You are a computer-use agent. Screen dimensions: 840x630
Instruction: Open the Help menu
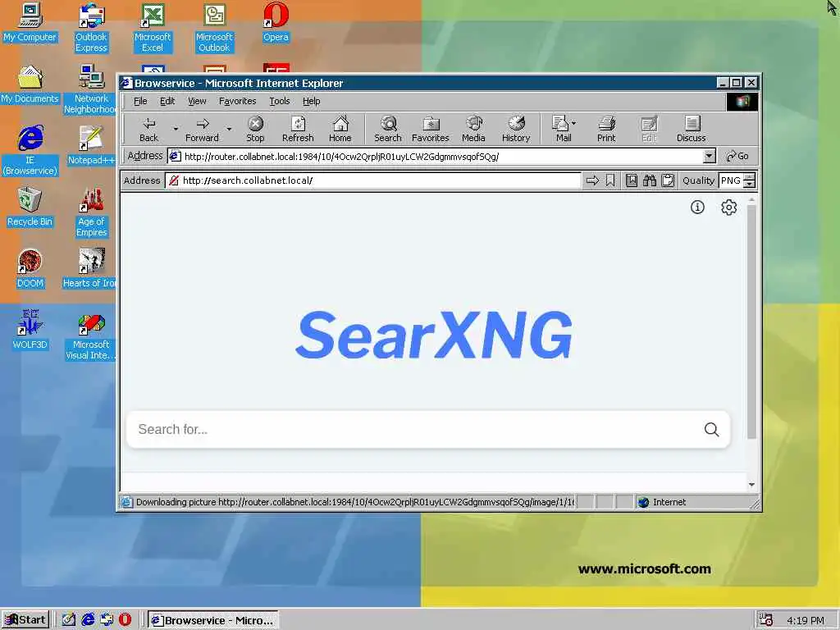311,101
